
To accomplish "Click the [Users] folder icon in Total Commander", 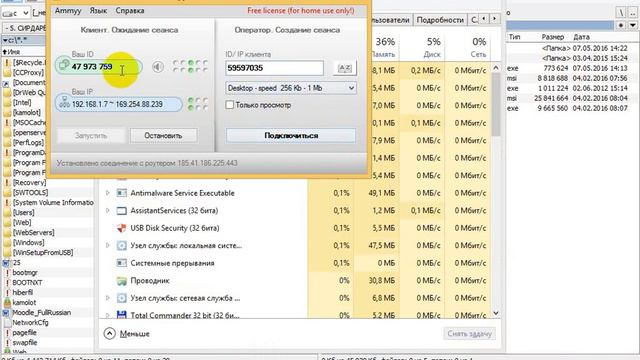I will coord(7,213).
